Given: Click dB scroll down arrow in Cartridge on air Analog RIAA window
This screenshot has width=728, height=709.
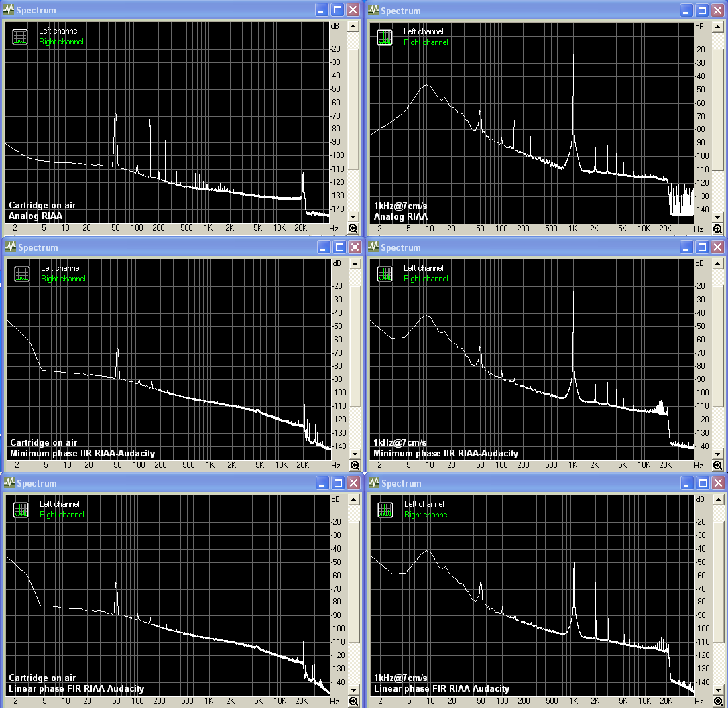Looking at the screenshot, I should coord(353,216).
